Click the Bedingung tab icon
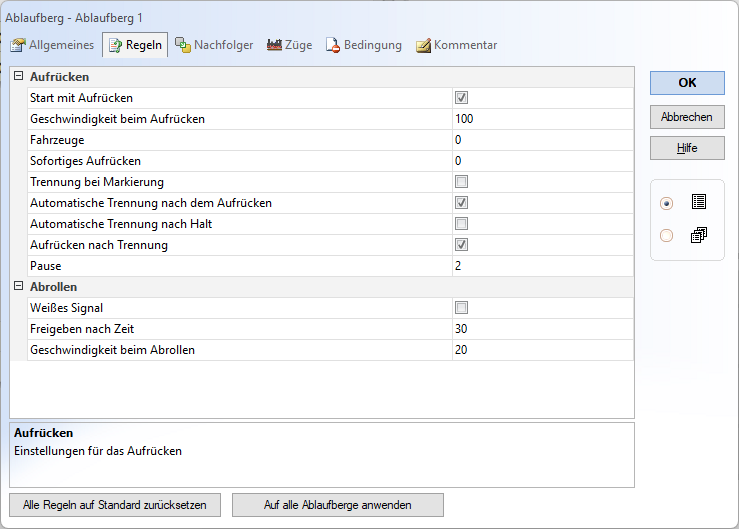Screen dimensions: 739x529 (x=332, y=45)
